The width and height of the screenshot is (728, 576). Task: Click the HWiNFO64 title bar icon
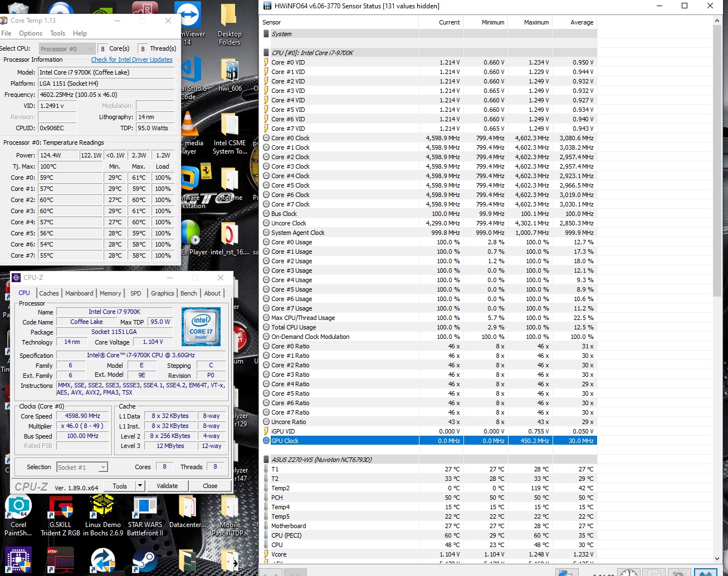[x=267, y=6]
